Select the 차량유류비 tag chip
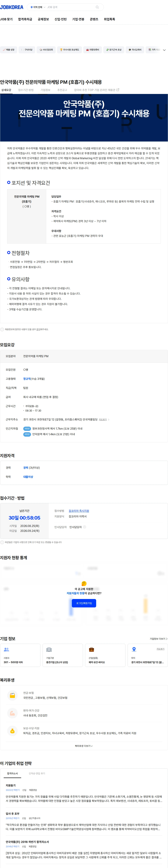 [x=93, y=49]
